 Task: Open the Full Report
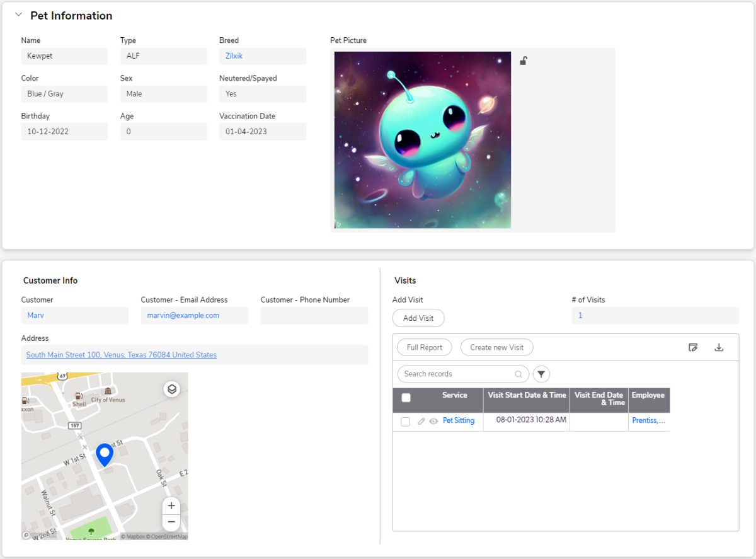tap(424, 347)
